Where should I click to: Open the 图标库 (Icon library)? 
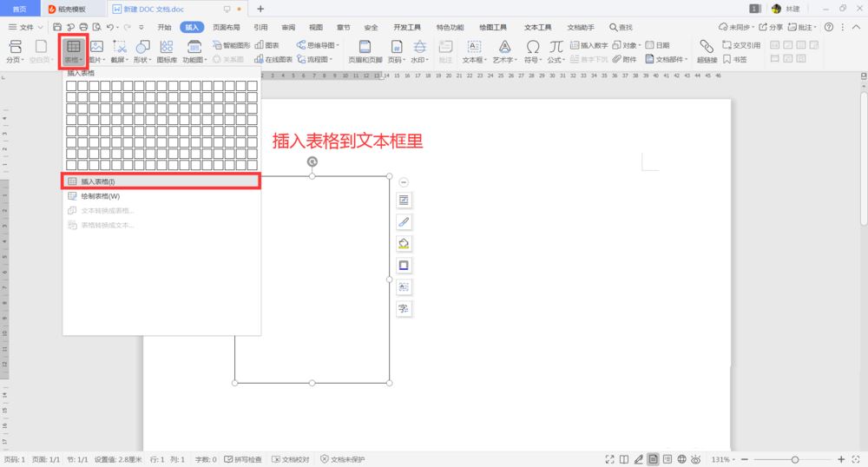coord(167,51)
